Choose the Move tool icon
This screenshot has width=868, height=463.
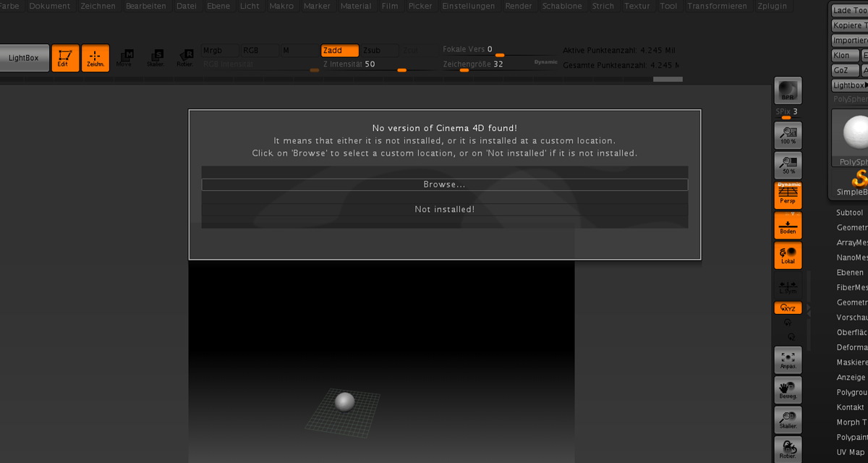click(124, 58)
